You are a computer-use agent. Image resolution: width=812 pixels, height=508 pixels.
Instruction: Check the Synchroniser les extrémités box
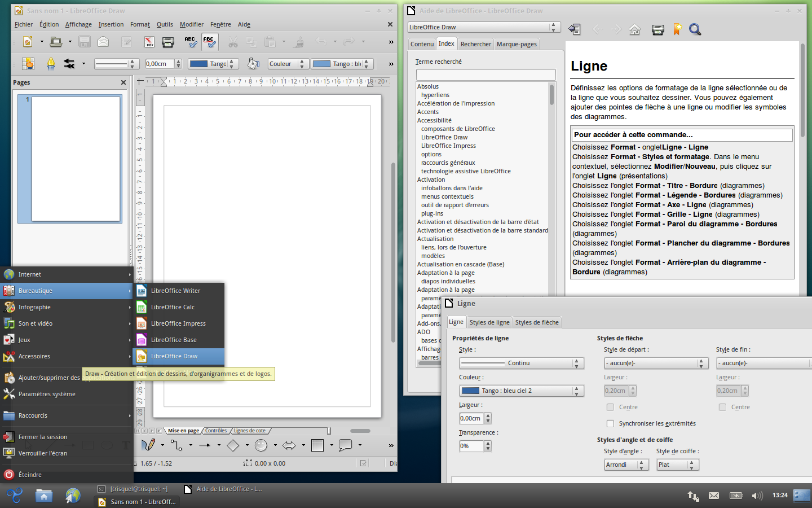[610, 423]
